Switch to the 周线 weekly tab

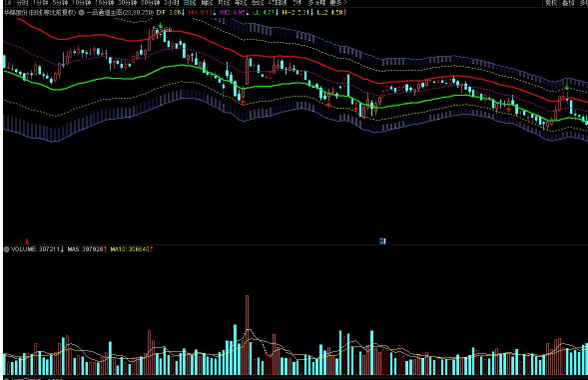pyautogui.click(x=207, y=3)
